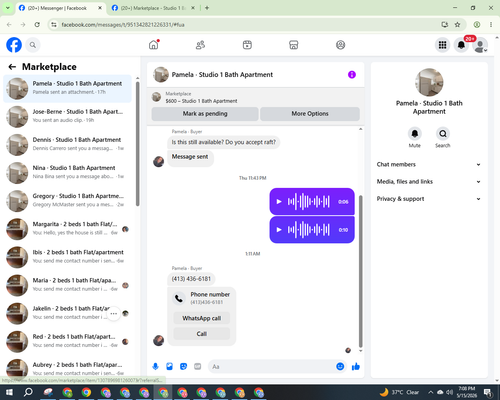Play the 0:10 audio clip
This screenshot has height=400, width=500.
click(x=279, y=230)
